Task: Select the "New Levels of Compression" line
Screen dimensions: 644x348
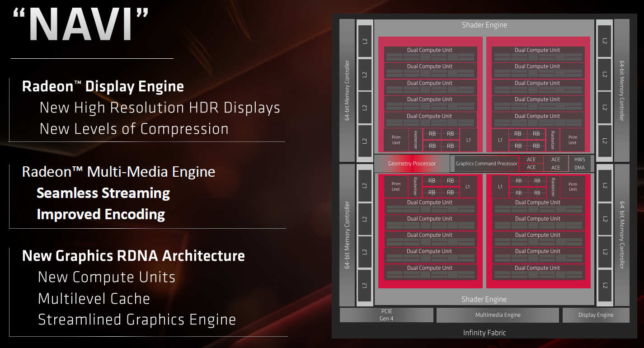Action: coord(134,129)
